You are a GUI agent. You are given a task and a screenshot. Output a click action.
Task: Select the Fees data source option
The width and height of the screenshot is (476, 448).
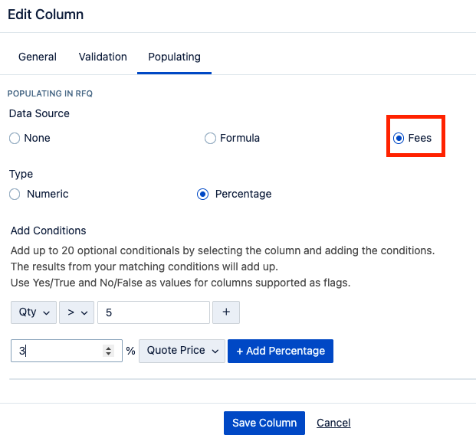click(x=399, y=139)
